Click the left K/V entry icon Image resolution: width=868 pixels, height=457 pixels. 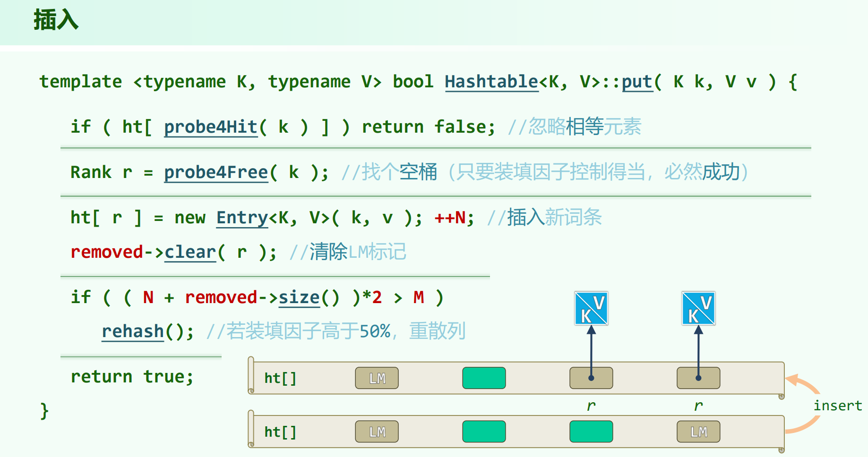pos(591,308)
